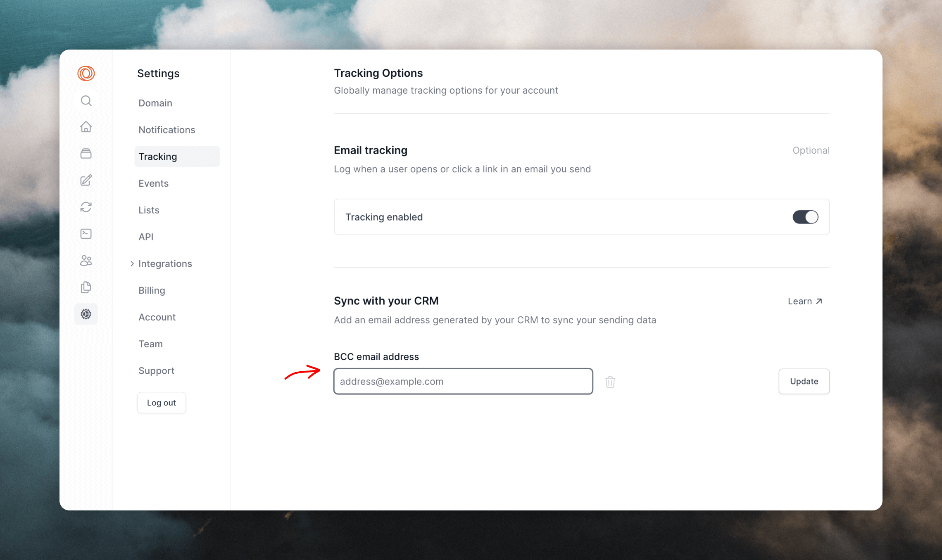The width and height of the screenshot is (942, 560).
Task: Open the compose pencil icon in sidebar
Action: [86, 180]
